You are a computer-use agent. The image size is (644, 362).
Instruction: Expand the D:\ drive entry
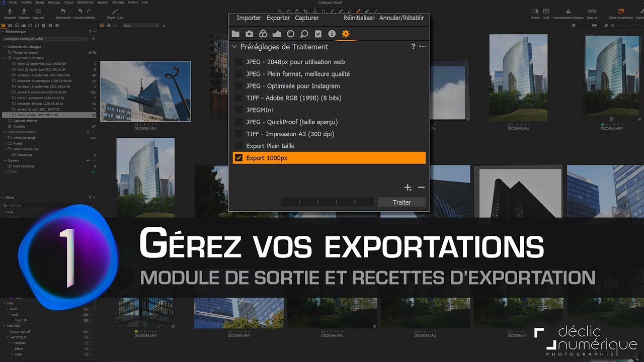[x=6, y=172]
